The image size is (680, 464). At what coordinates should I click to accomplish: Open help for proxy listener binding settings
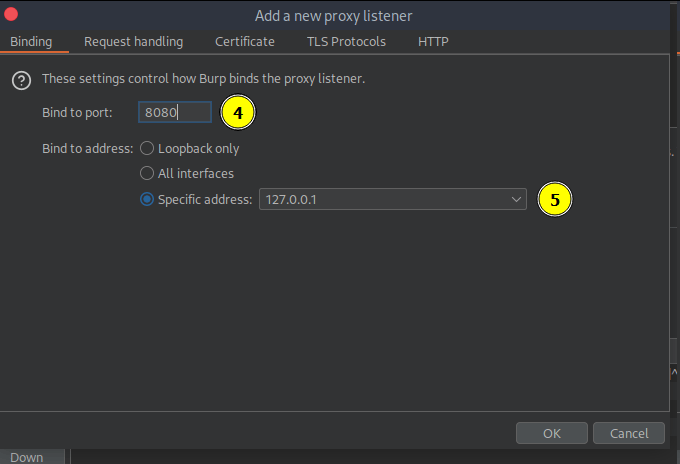(21, 80)
